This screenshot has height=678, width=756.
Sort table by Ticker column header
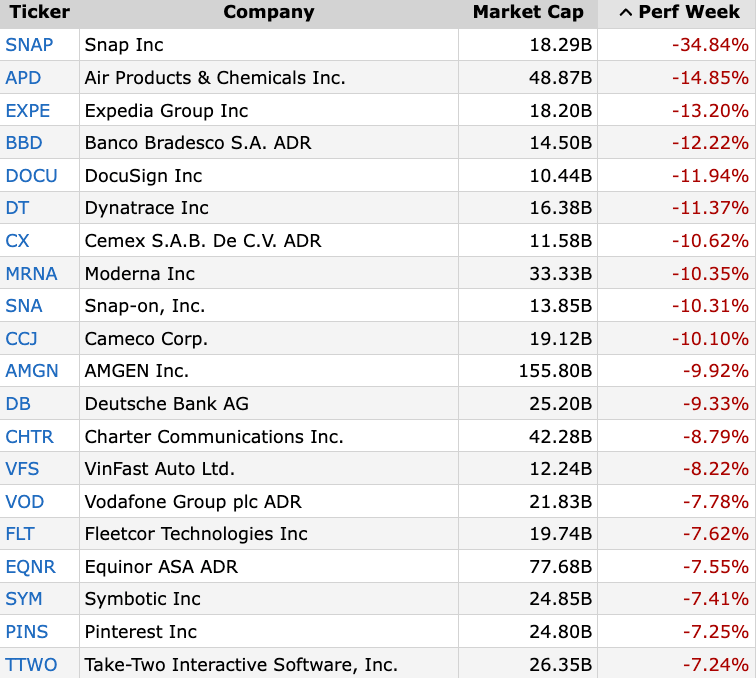click(x=40, y=12)
